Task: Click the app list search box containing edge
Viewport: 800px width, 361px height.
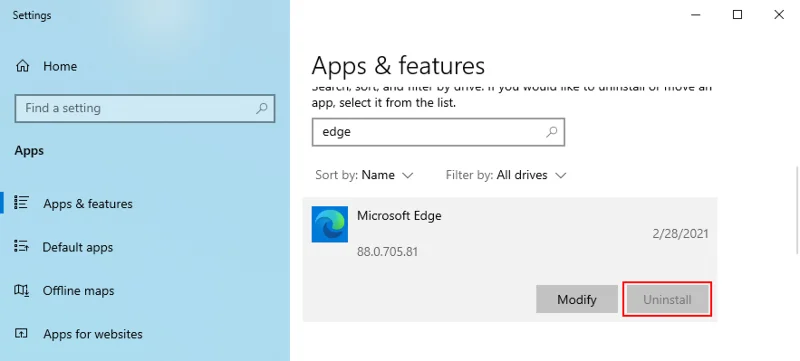Action: pyautogui.click(x=438, y=132)
